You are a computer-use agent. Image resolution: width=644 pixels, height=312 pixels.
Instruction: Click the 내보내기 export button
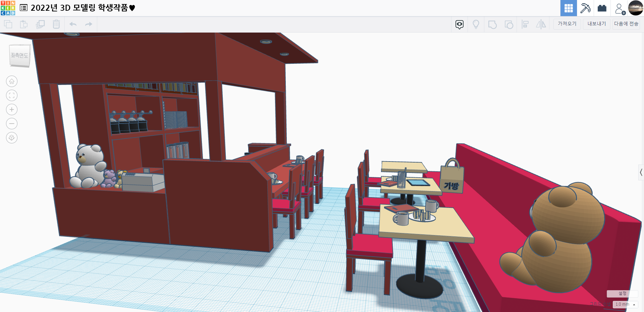point(596,24)
